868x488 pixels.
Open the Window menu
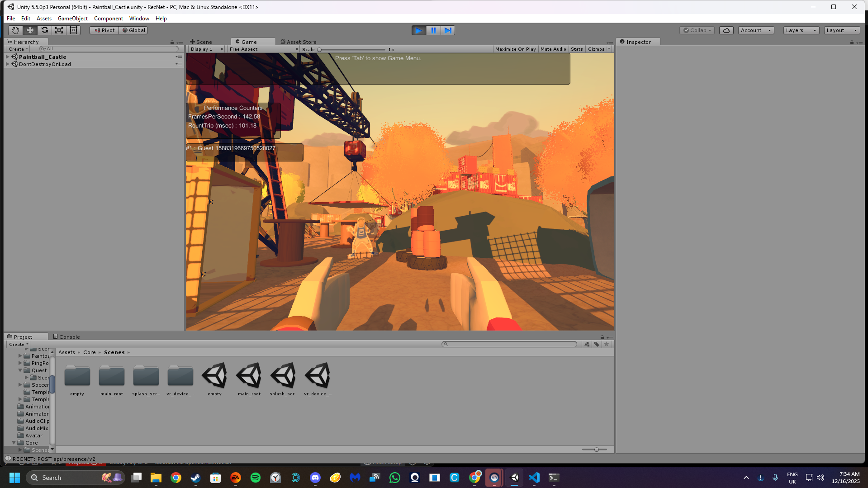pyautogui.click(x=139, y=19)
